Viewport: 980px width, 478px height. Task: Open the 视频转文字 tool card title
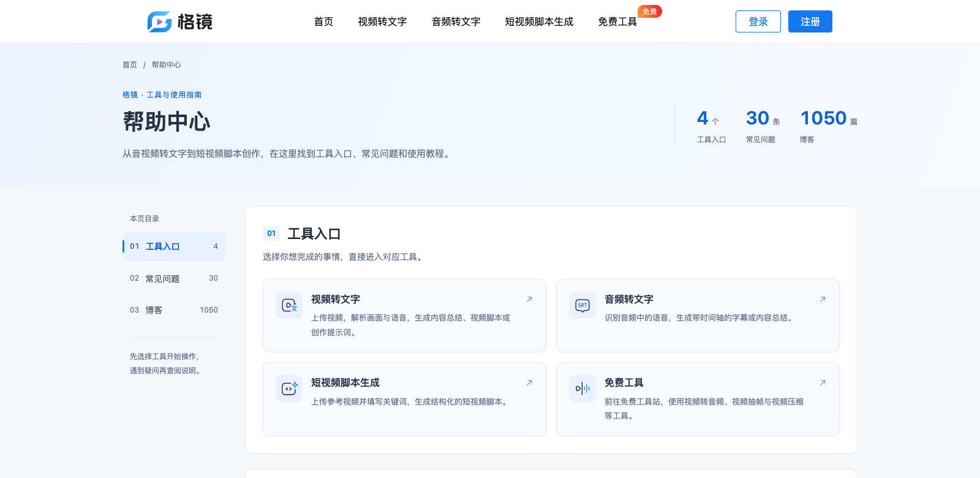pos(336,300)
